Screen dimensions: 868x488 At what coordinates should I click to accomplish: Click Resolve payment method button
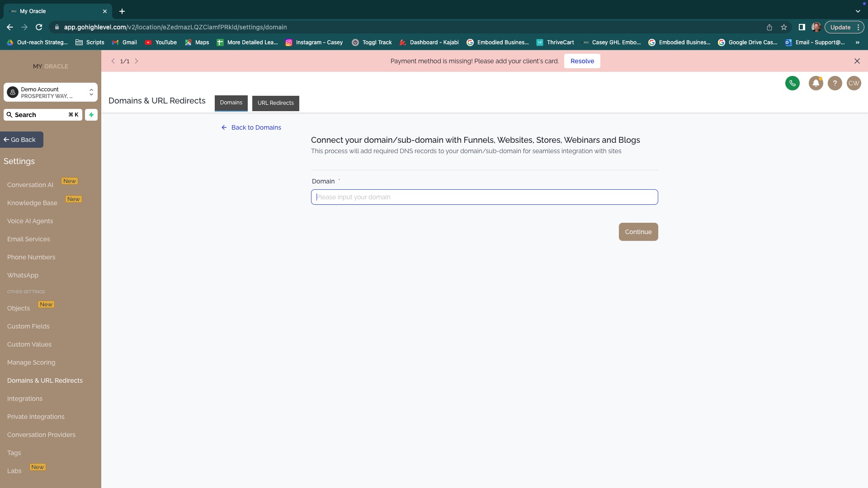(x=582, y=61)
